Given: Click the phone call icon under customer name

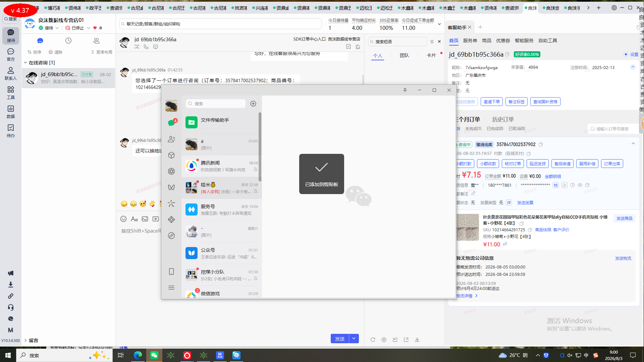Looking at the screenshot, I should (x=146, y=47).
